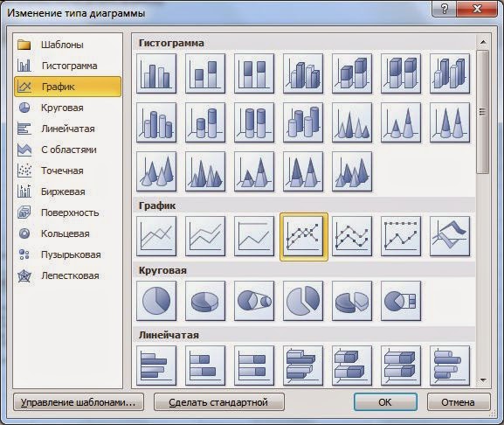The height and width of the screenshot is (425, 504).
Task: Select the flat pie chart thumbnail
Action: [156, 301]
